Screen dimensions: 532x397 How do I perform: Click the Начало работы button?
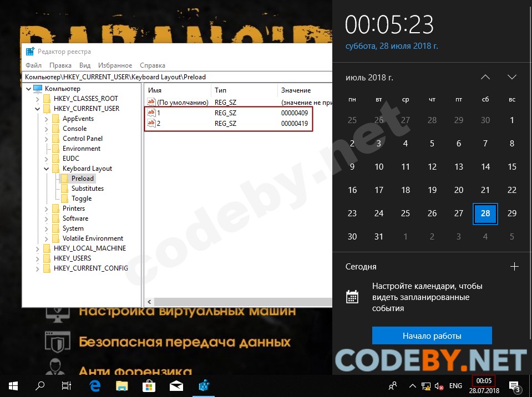coord(432,335)
